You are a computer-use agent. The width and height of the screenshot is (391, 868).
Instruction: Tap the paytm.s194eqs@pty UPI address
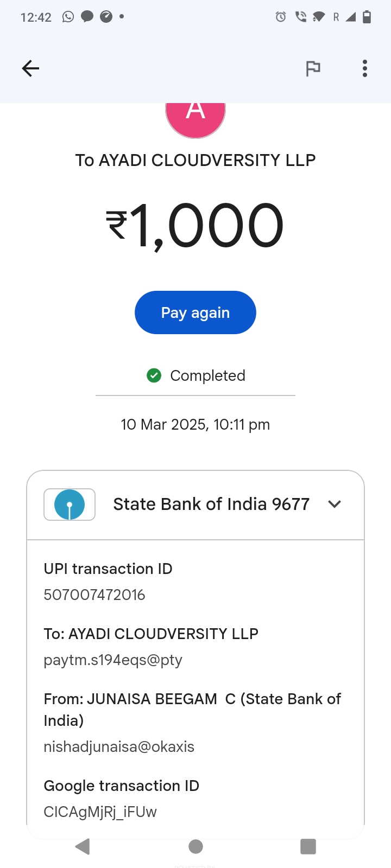coord(113,660)
